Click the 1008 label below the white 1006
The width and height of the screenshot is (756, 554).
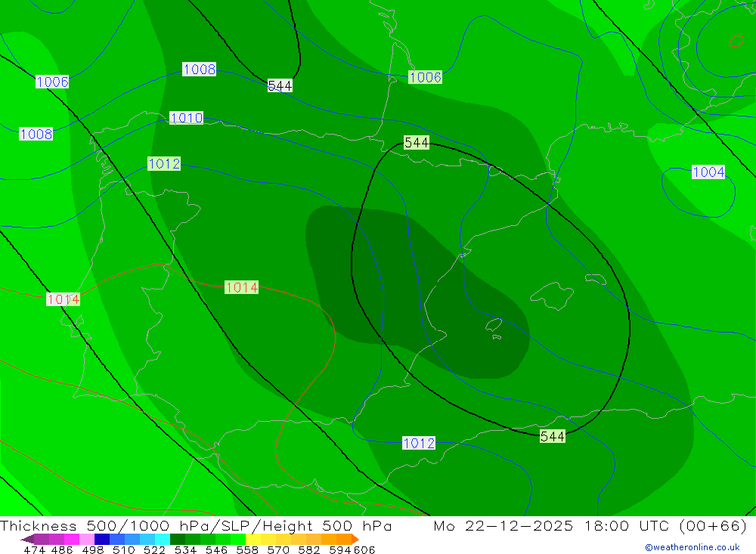point(36,134)
